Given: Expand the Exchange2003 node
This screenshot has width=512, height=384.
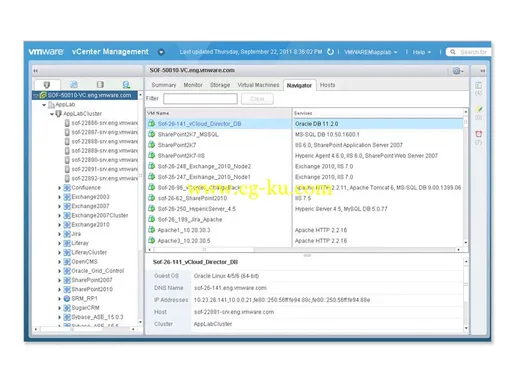Looking at the screenshot, I should pos(60,197).
